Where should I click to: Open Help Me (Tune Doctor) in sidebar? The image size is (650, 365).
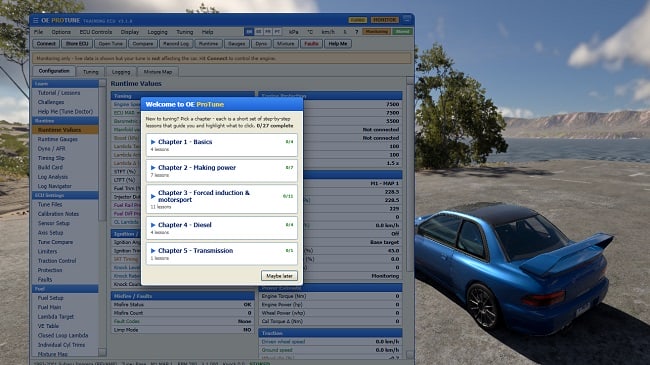pyautogui.click(x=65, y=112)
